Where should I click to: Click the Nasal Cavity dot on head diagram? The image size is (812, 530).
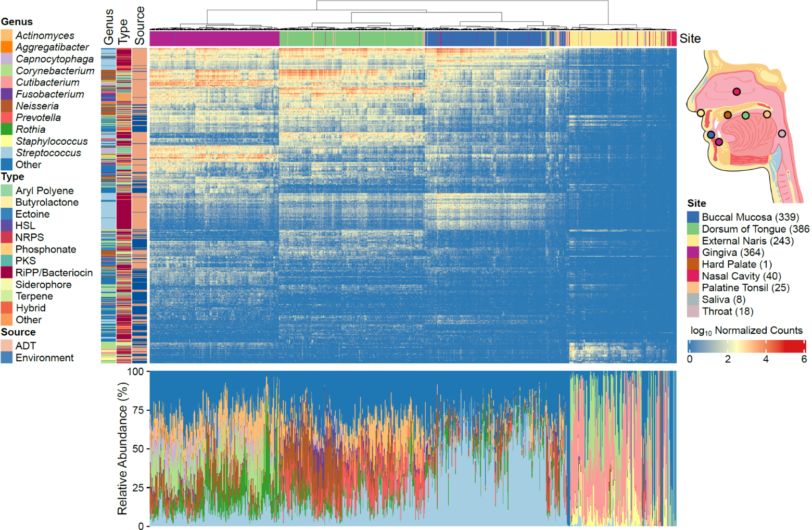coord(736,92)
